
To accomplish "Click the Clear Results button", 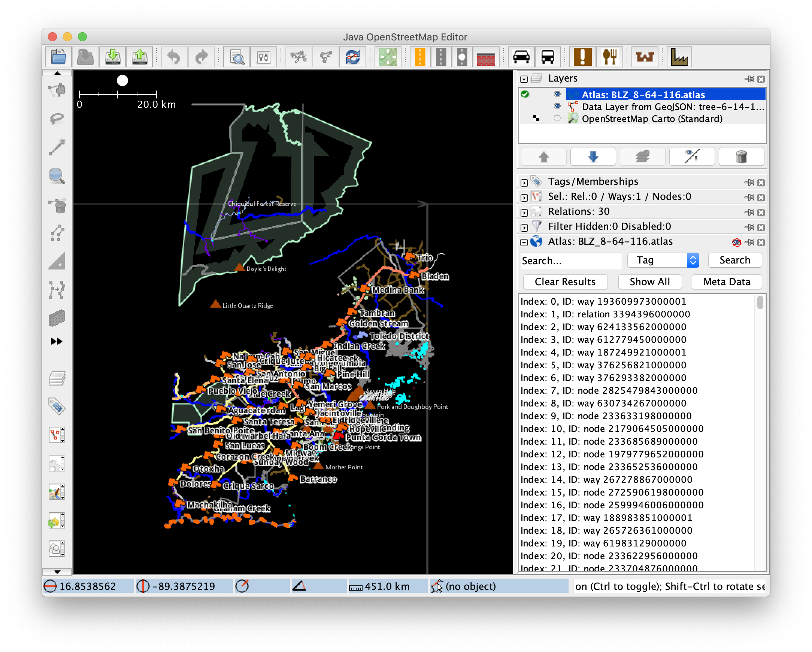I will point(564,281).
